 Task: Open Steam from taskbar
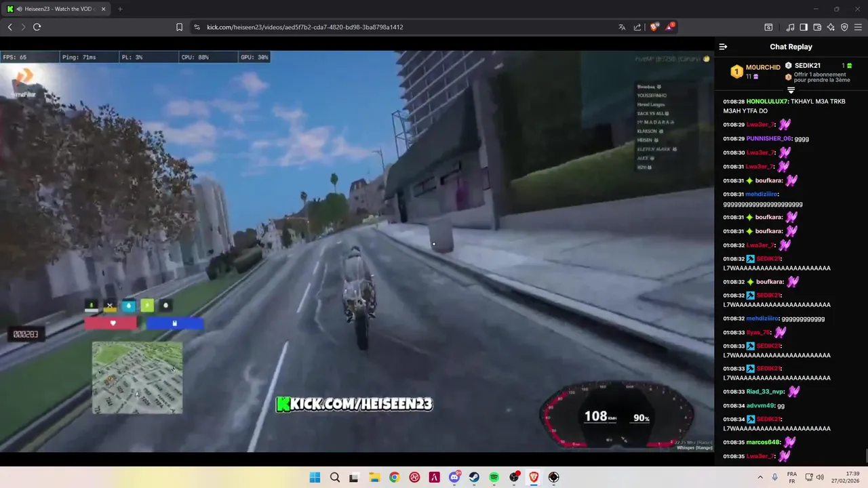pos(474,477)
